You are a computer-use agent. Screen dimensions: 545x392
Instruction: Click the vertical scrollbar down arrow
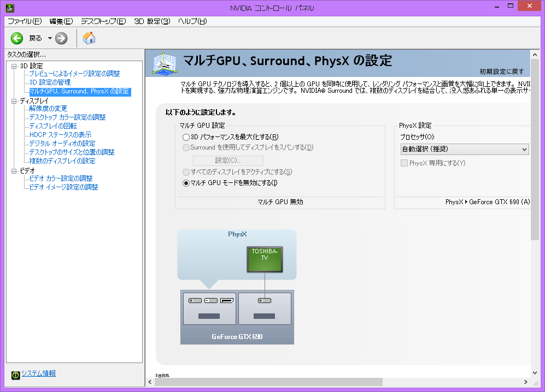point(535,372)
